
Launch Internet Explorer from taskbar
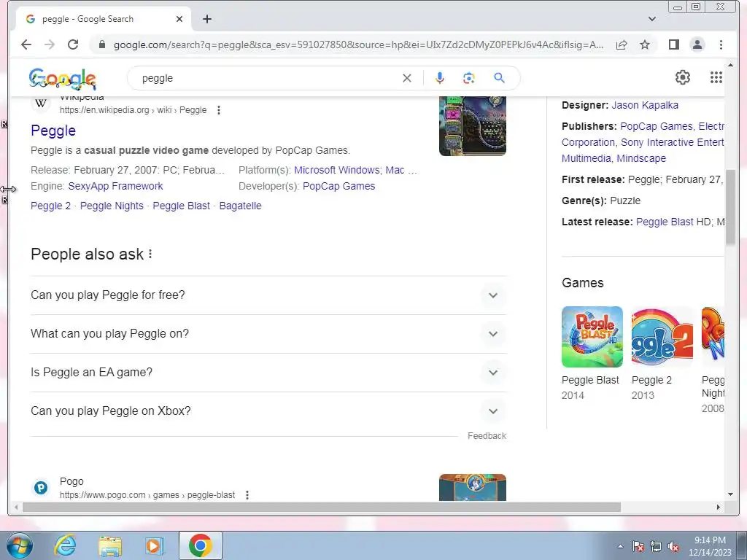coord(65,545)
